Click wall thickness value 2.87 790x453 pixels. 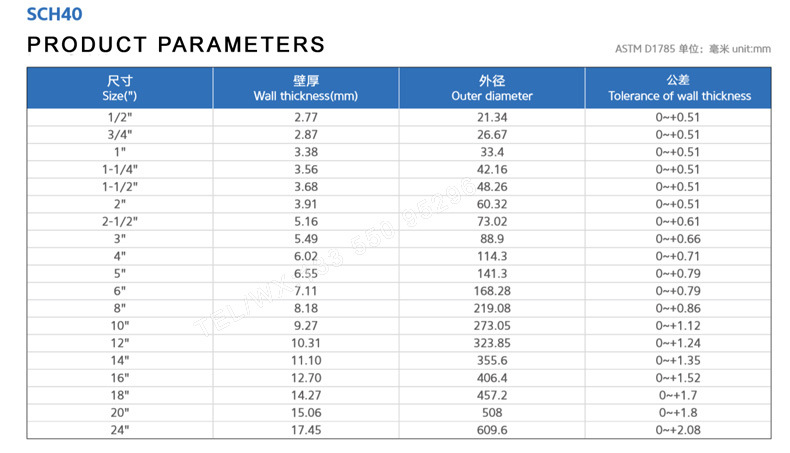(306, 135)
